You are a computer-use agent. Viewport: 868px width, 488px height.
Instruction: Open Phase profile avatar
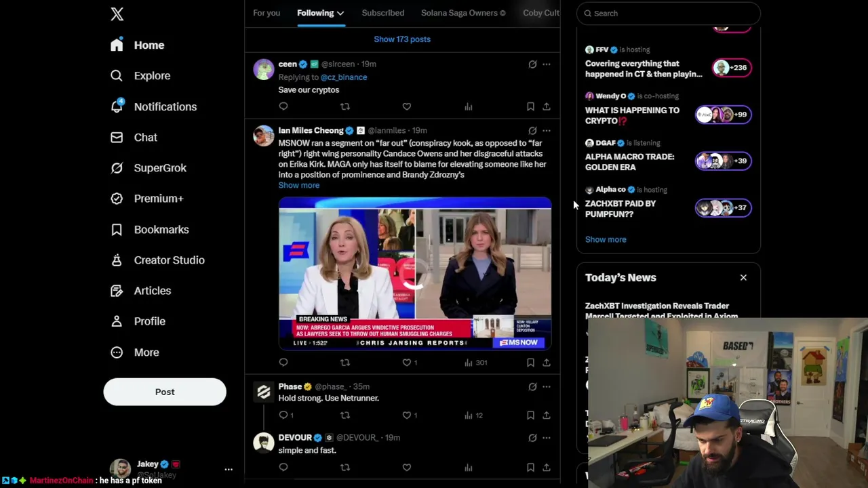(x=264, y=392)
